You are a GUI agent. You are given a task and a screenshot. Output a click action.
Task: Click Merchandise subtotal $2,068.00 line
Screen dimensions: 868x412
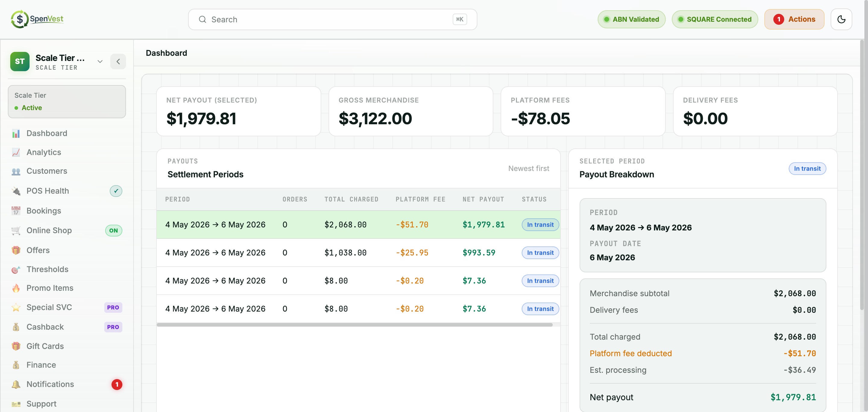[x=703, y=294]
